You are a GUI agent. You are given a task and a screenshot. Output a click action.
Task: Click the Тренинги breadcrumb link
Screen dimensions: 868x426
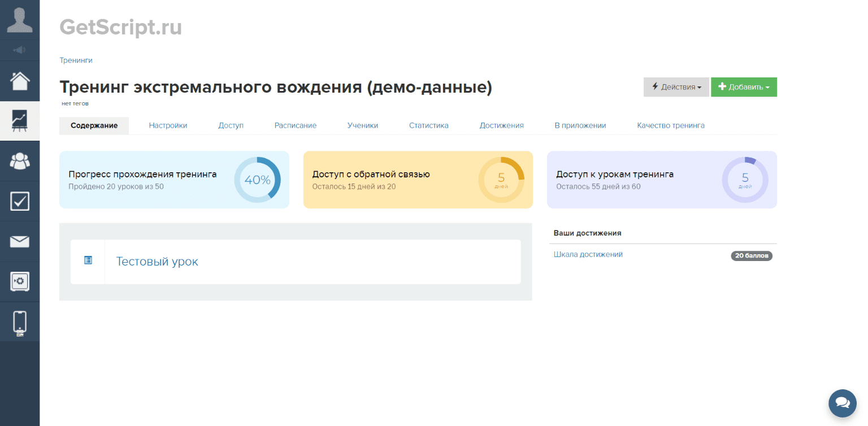coord(76,60)
